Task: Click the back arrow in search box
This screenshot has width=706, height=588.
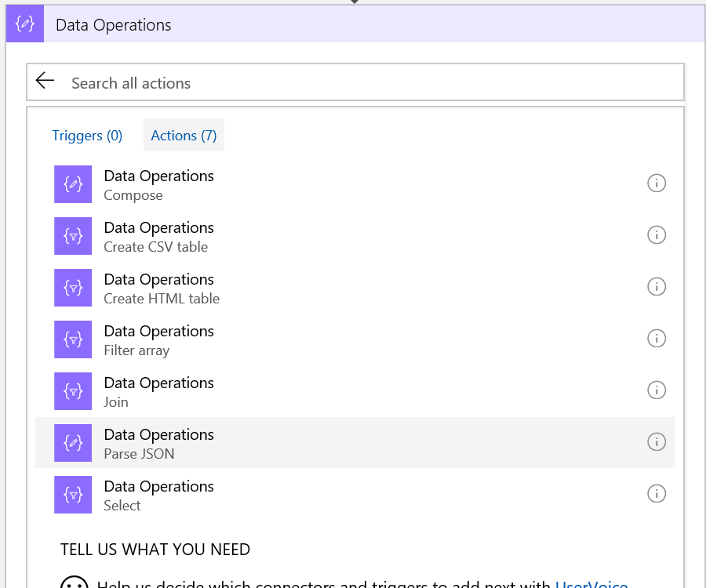Action: pos(45,81)
